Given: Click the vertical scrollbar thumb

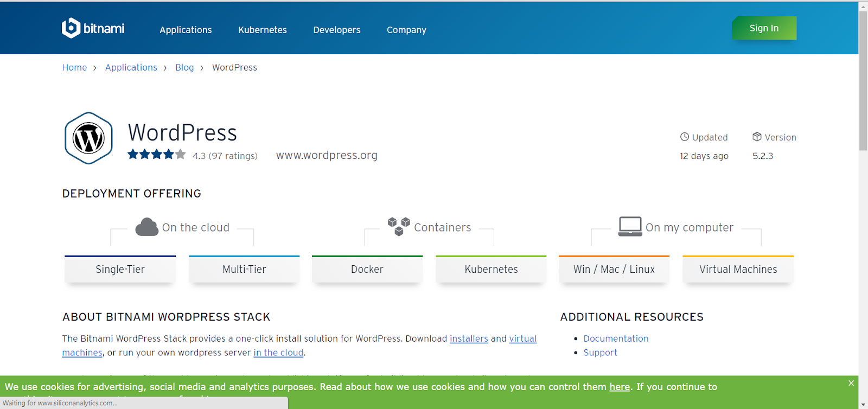Looking at the screenshot, I should pyautogui.click(x=863, y=80).
